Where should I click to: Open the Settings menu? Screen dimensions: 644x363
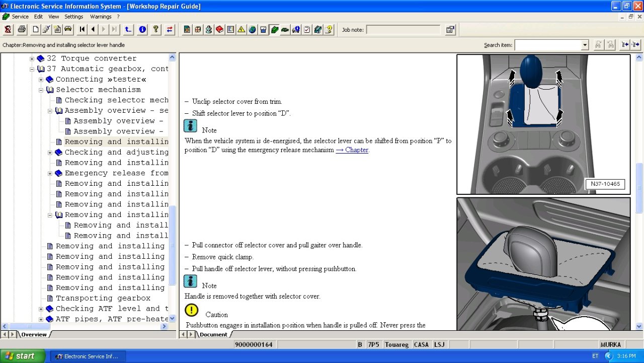click(74, 17)
